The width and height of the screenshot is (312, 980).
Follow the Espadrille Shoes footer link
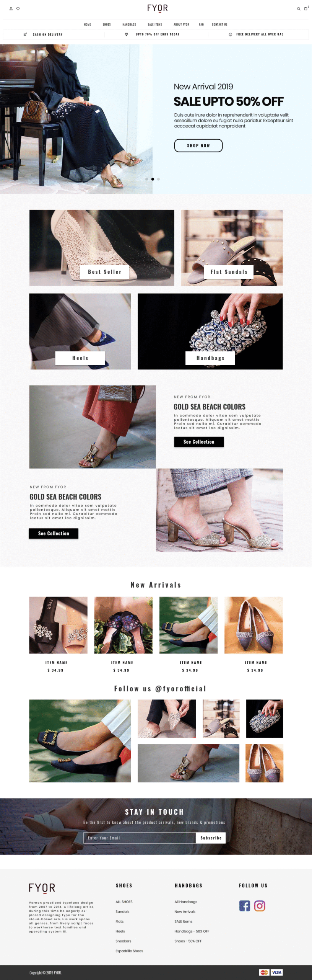[x=129, y=951]
